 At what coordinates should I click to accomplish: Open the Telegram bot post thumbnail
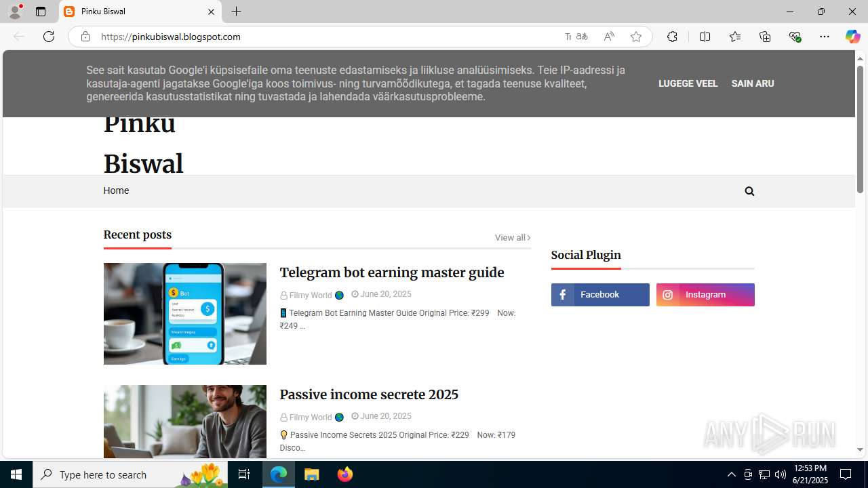pyautogui.click(x=184, y=314)
